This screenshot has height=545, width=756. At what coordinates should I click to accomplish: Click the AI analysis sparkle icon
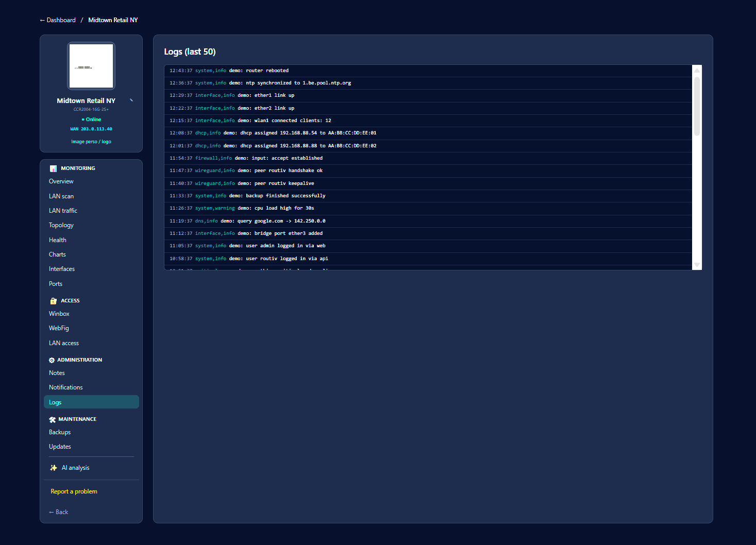click(54, 468)
